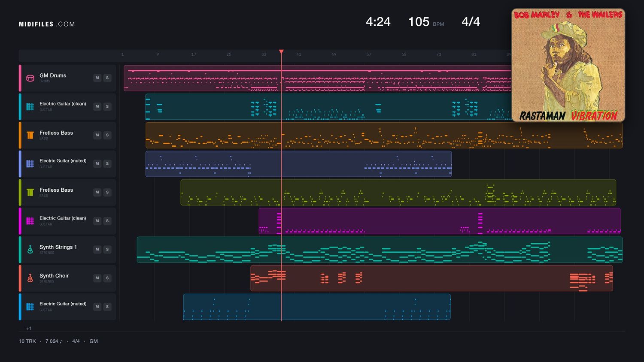
Task: Select the Synth Strings 1 track name
Action: [58, 247]
